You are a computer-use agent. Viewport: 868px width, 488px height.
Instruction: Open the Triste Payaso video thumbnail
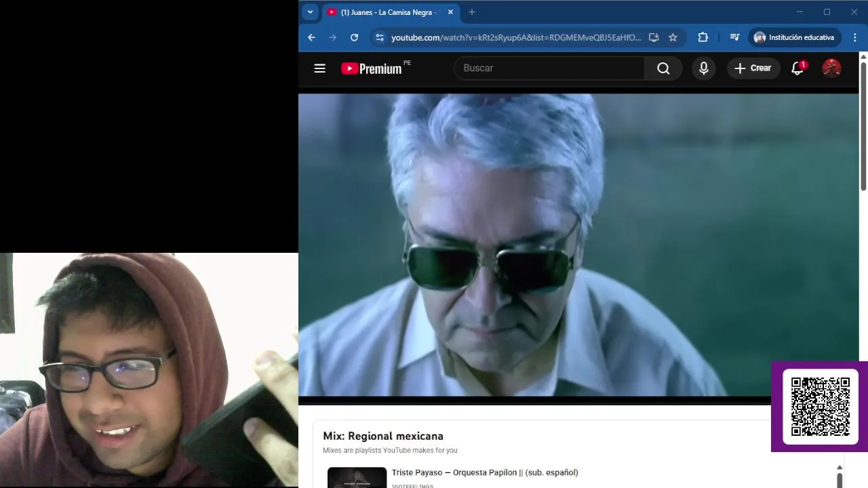tap(357, 478)
